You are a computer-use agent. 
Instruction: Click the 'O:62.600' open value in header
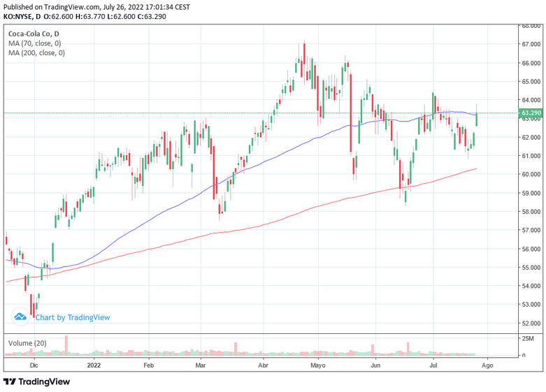coord(59,16)
